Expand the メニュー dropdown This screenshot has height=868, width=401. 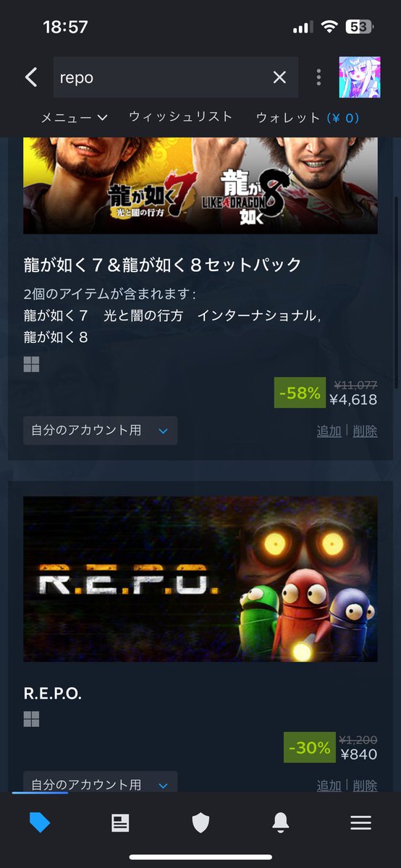(74, 117)
